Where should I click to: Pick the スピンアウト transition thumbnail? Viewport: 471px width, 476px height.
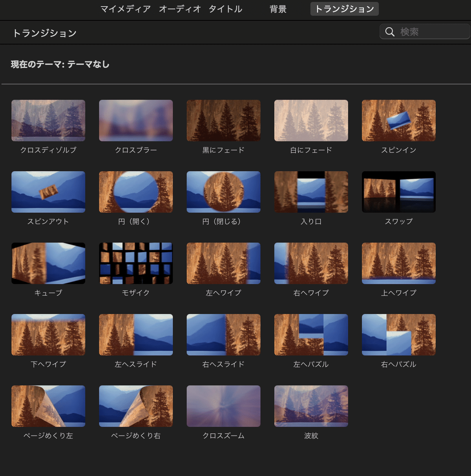[48, 192]
